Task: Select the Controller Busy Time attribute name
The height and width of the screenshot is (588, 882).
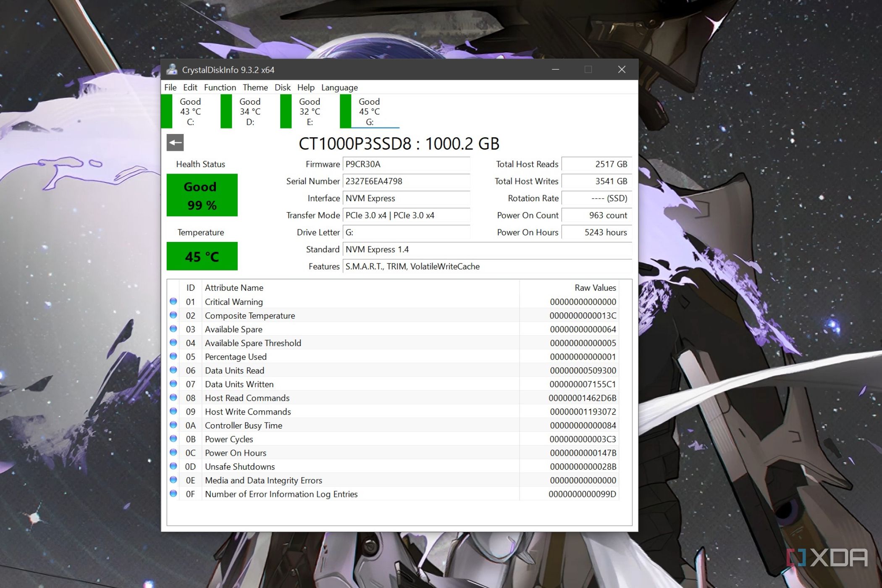Action: pyautogui.click(x=244, y=425)
